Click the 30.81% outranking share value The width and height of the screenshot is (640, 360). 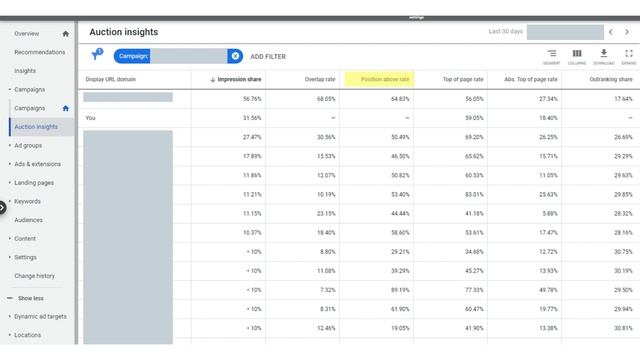[623, 328]
